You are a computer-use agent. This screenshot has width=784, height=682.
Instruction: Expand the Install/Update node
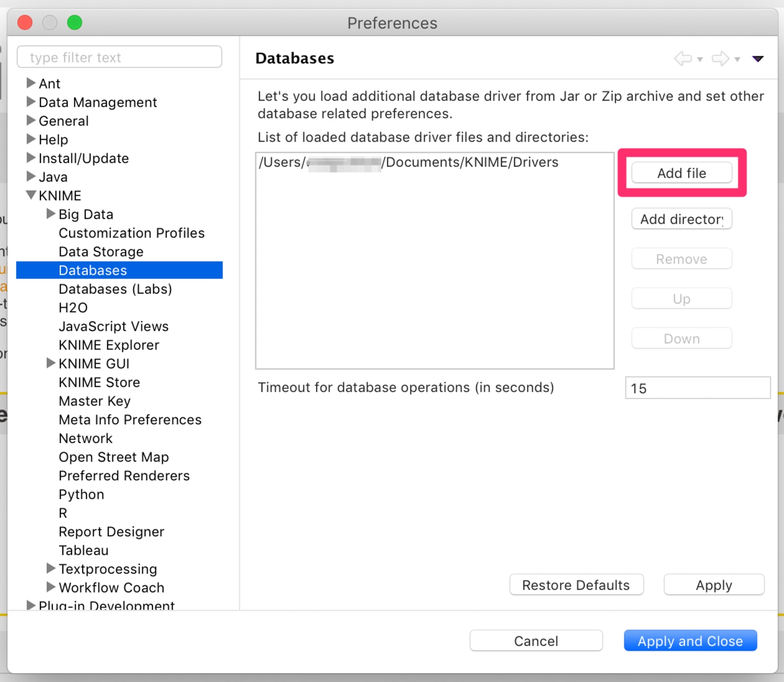31,157
